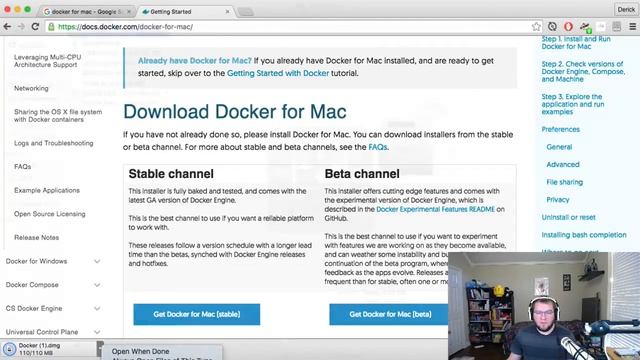640x360 pixels.
Task: Open Open Source Licensing page
Action: [49, 214]
